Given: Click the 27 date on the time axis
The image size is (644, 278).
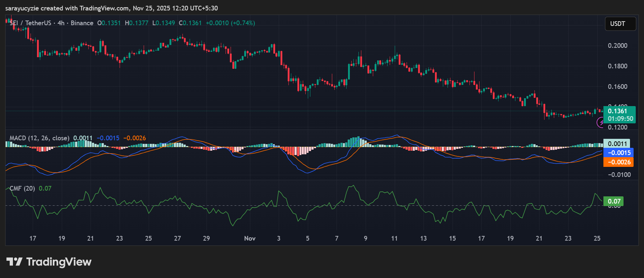Looking at the screenshot, I should 177,238.
